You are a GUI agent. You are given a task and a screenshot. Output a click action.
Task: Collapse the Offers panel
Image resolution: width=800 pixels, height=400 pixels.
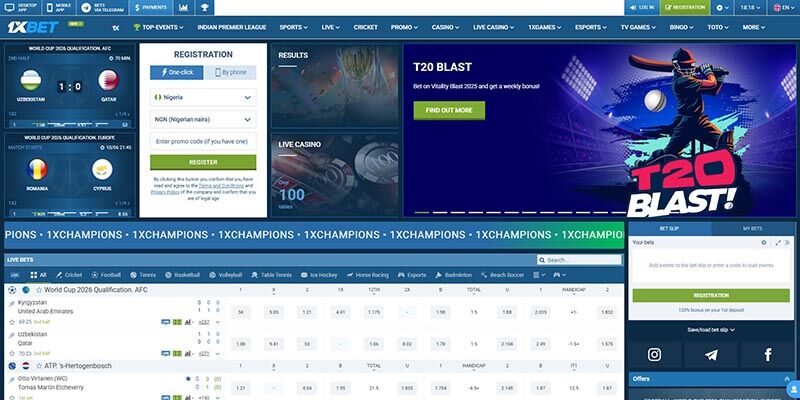787,379
